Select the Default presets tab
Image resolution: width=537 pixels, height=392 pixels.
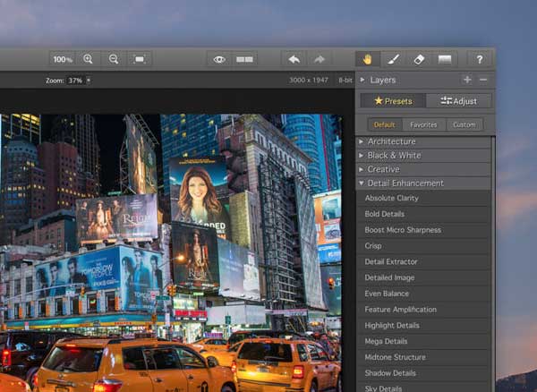pyautogui.click(x=384, y=124)
